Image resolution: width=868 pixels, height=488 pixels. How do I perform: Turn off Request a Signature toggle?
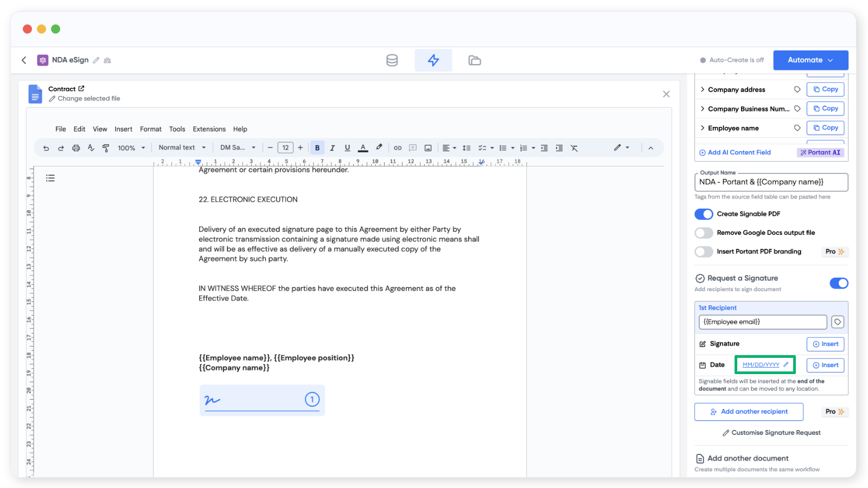coord(839,283)
